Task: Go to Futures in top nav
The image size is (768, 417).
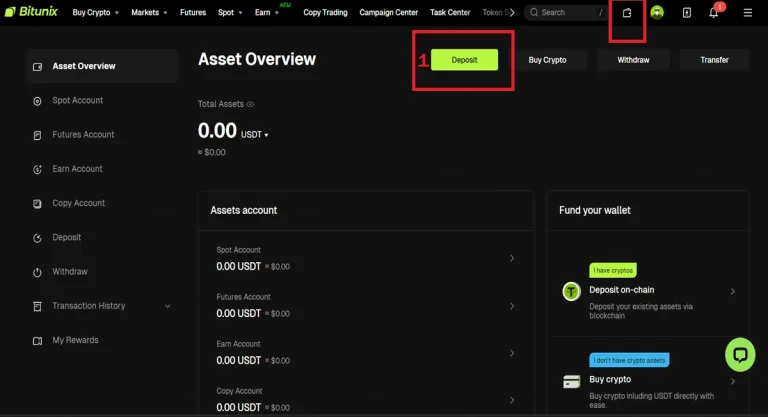Action: pos(193,12)
